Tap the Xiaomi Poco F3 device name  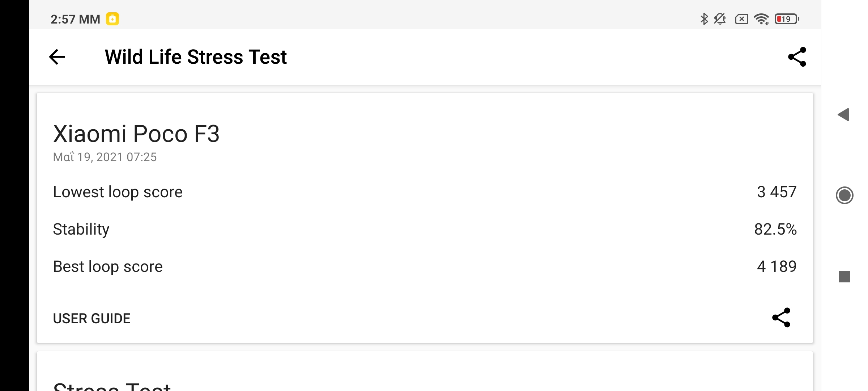click(x=136, y=134)
